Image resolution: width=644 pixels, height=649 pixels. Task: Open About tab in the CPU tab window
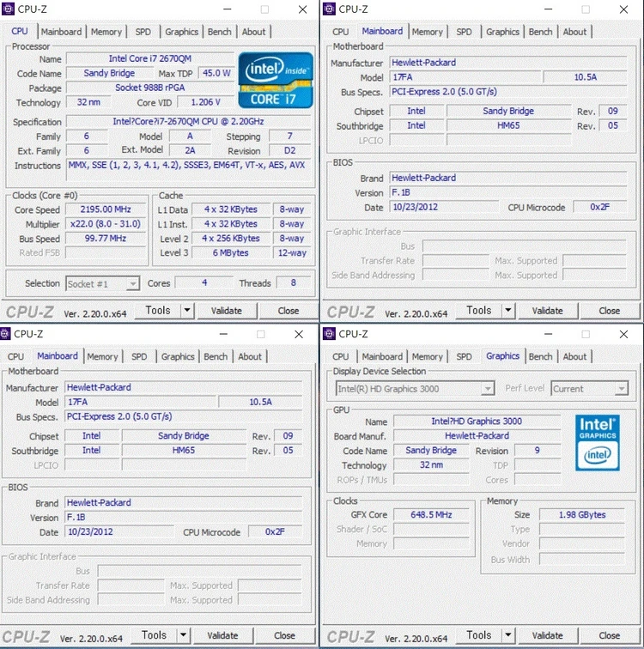253,32
